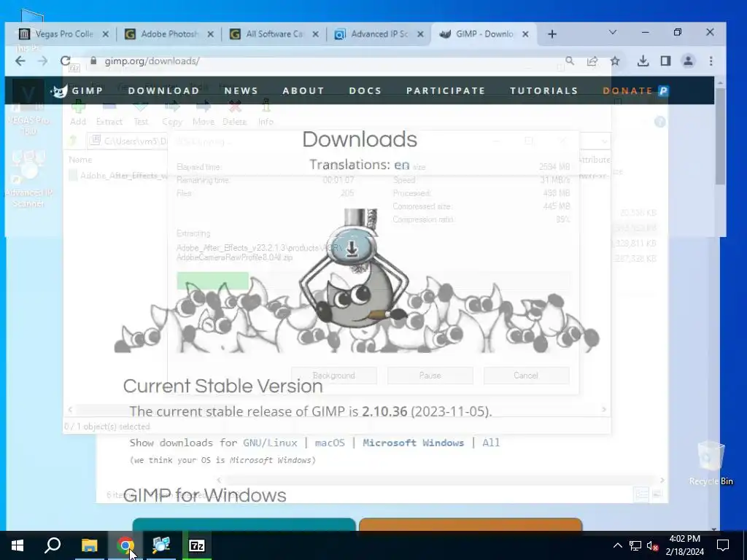Close the GIMP - Downlo tab

(x=525, y=34)
